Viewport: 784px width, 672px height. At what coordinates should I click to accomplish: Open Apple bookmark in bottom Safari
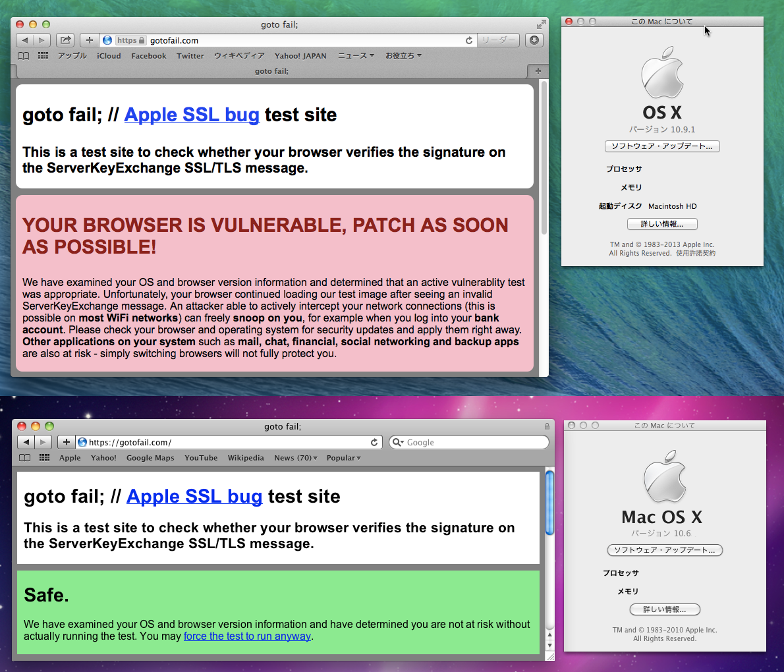tap(69, 458)
